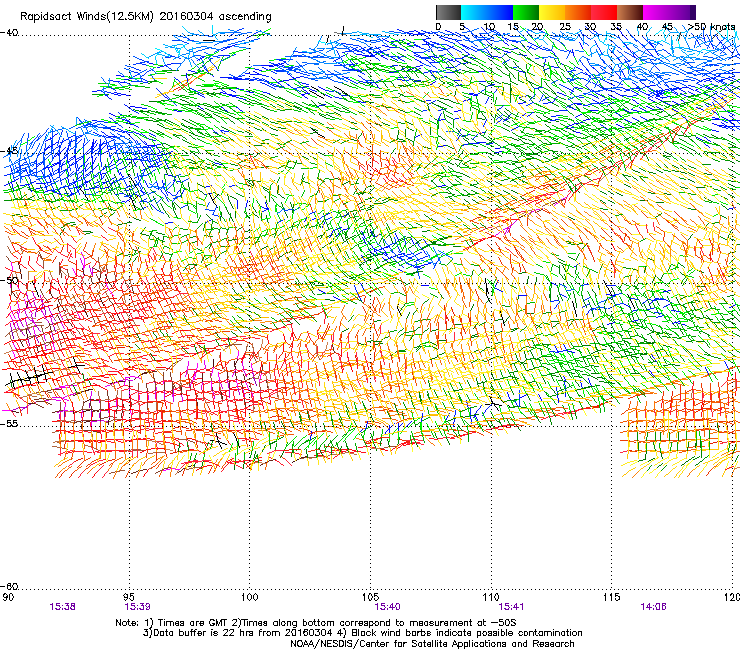The width and height of the screenshot is (740, 650).
Task: Click the blue 10-15 knots color swatch
Action: pyautogui.click(x=500, y=12)
